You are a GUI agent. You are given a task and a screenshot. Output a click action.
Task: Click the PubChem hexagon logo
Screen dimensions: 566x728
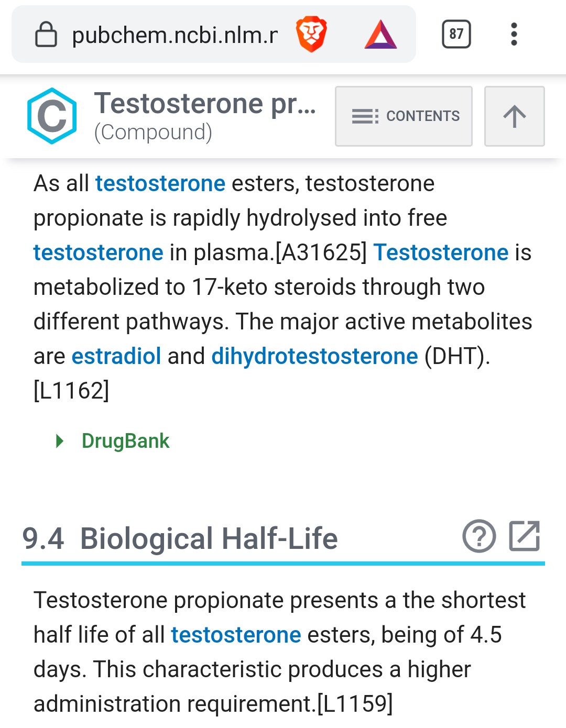click(x=52, y=116)
